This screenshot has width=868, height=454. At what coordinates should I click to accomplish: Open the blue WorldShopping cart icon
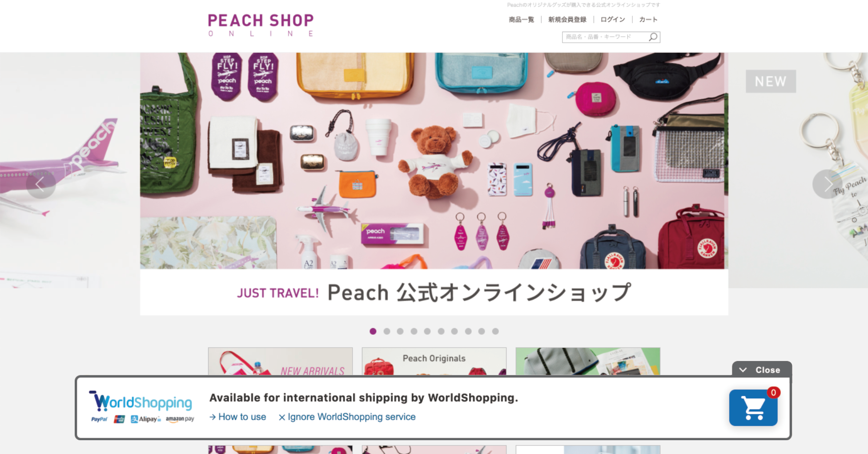pos(753,408)
